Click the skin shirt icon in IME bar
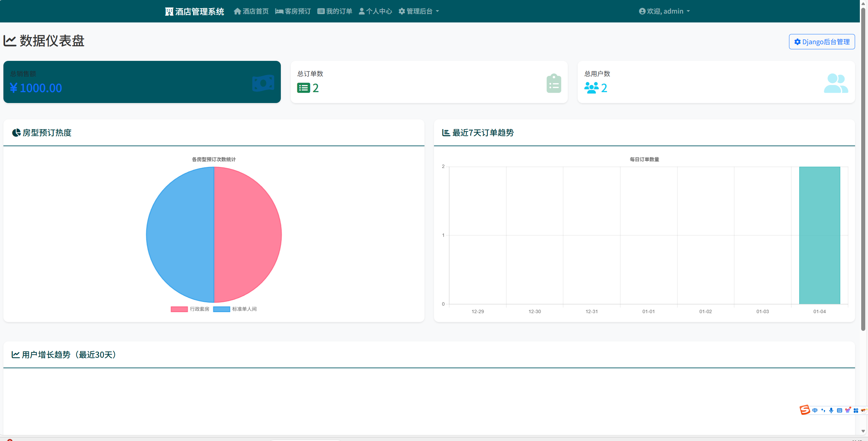This screenshot has width=868, height=441. [x=848, y=410]
